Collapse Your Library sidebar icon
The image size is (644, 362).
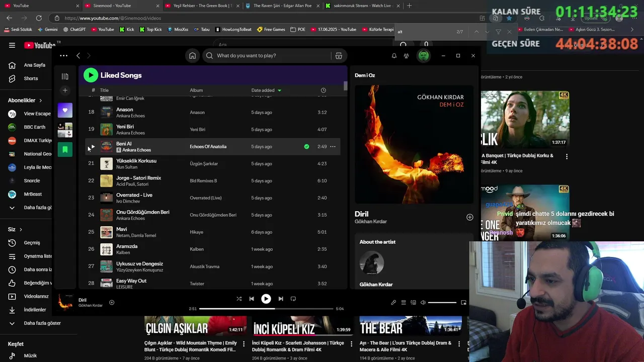[x=65, y=76]
